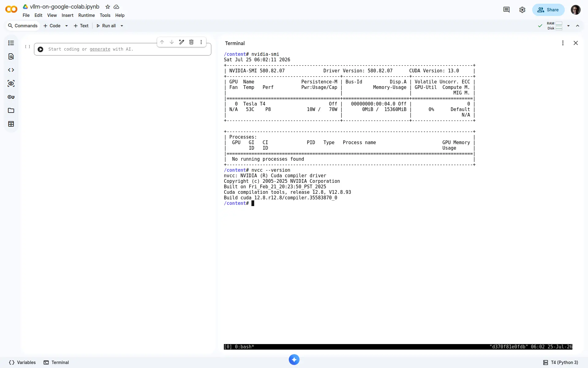Click the terminal command prompt cursor
The width and height of the screenshot is (588, 368).
(253, 203)
